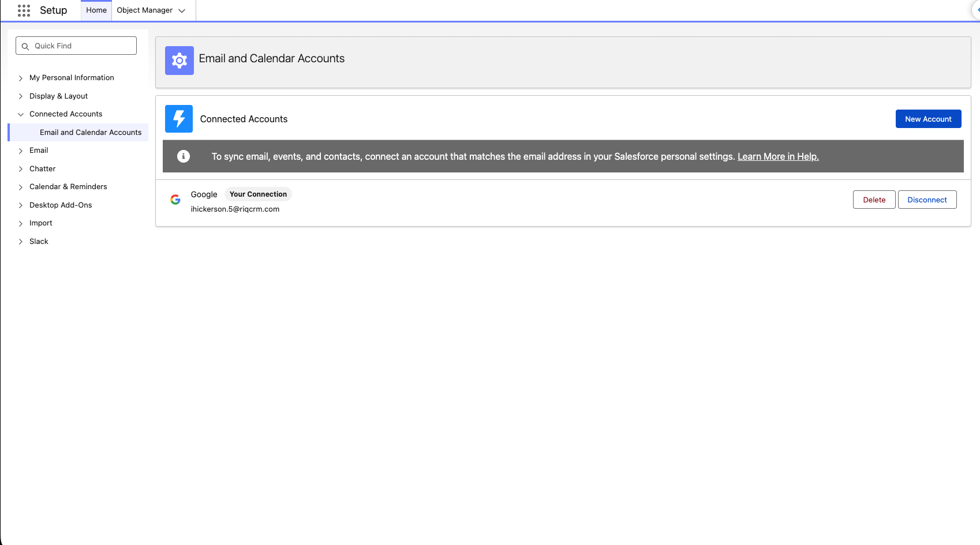Click the Setup gear icon in page header
Viewport: 980px width, 545px height.
(x=179, y=61)
